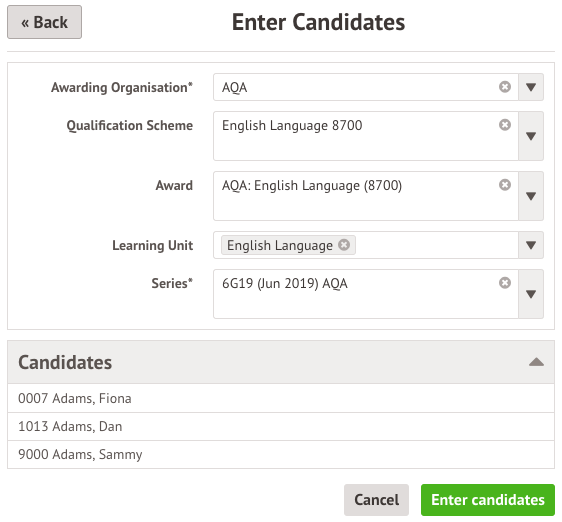Open the Learning Unit dropdown arrow
This screenshot has height=522, width=562.
point(531,245)
